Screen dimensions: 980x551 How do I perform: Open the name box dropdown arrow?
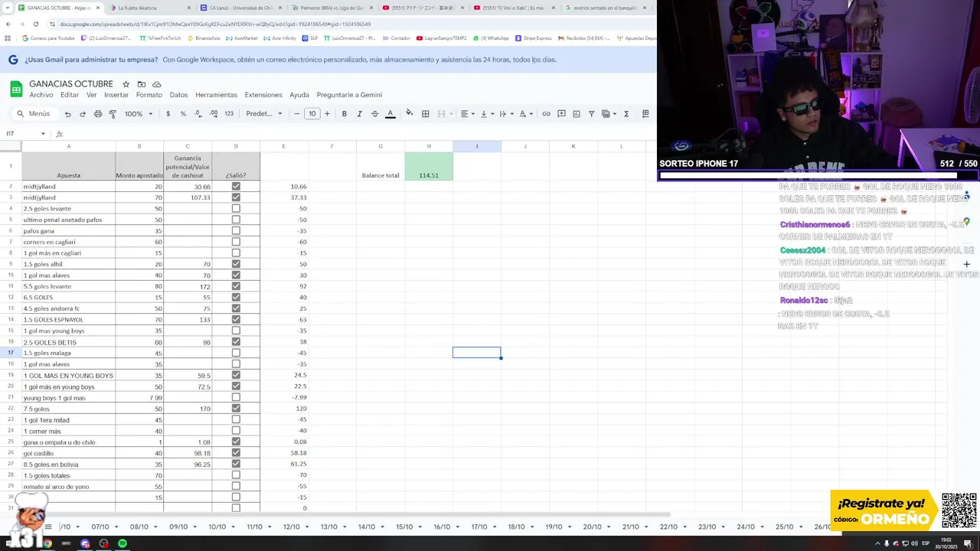point(43,134)
